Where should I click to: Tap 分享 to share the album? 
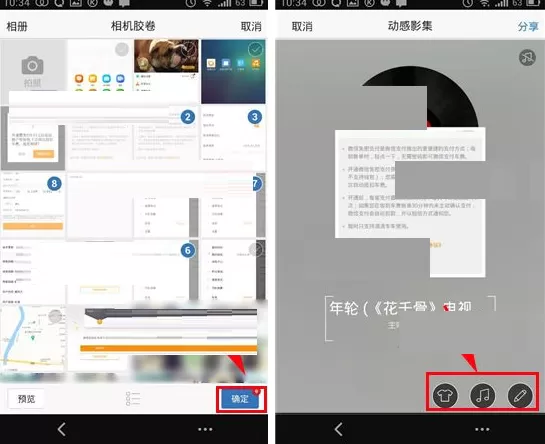click(x=528, y=26)
